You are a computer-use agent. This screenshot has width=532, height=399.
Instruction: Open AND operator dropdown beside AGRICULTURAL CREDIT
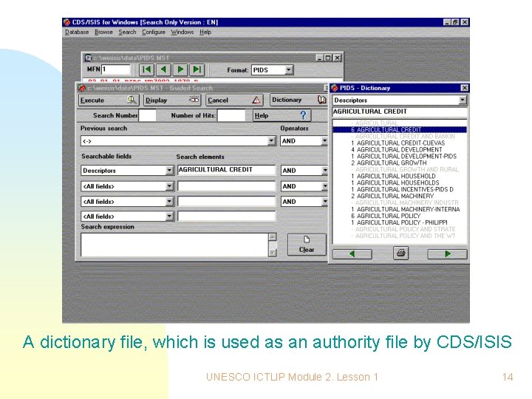coord(324,171)
